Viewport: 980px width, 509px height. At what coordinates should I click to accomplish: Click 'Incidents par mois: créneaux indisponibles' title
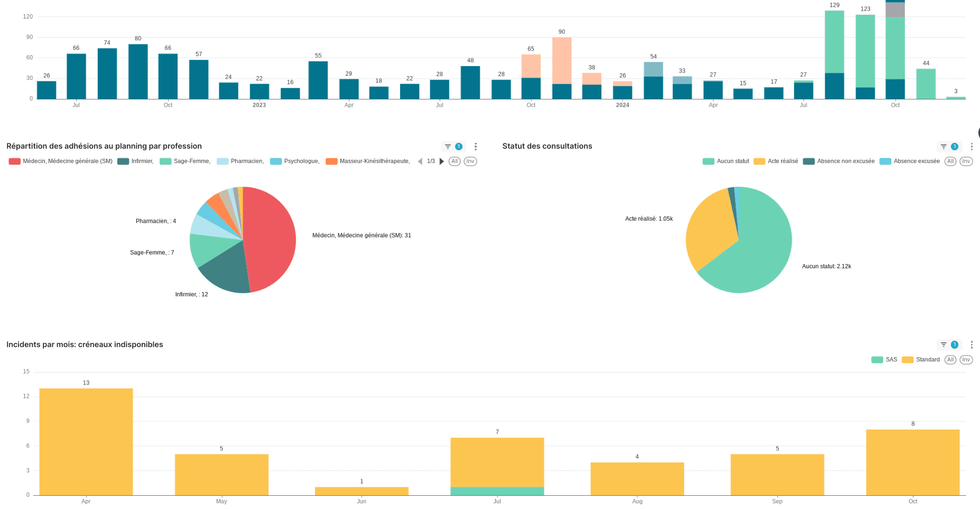85,344
